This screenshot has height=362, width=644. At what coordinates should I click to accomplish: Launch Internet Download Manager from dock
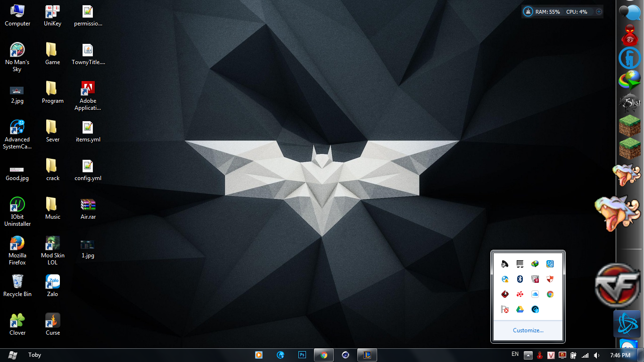pyautogui.click(x=629, y=80)
